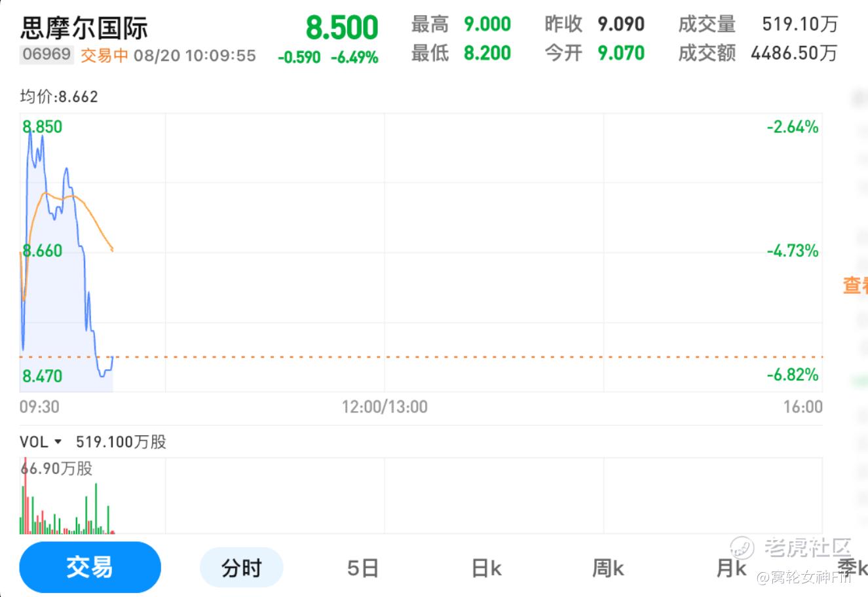Click the 12:00/13:00 time axis label
868x597 pixels.
385,407
